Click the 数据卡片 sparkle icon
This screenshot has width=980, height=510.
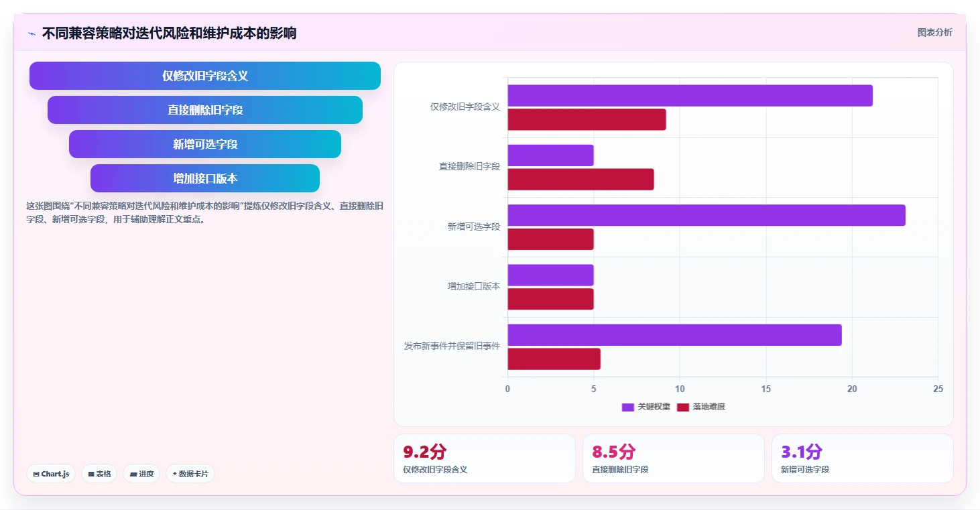175,474
